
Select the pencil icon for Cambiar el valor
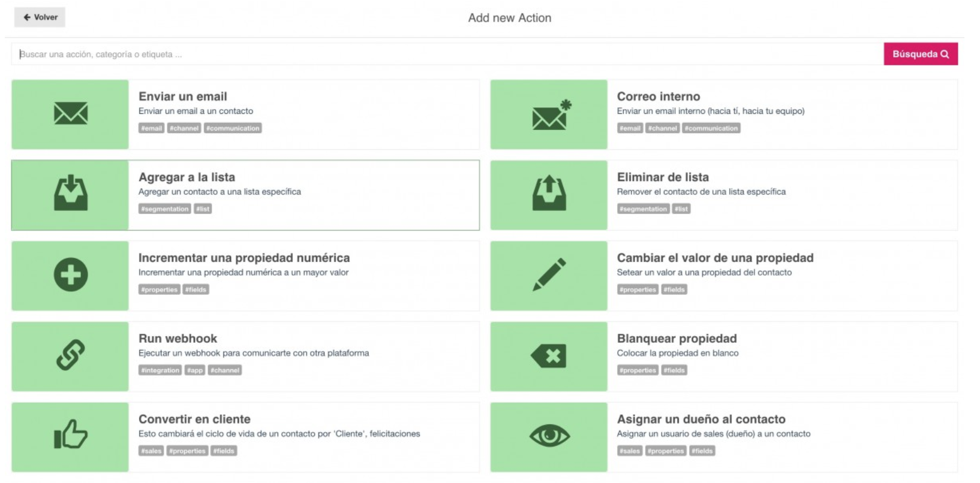(549, 274)
